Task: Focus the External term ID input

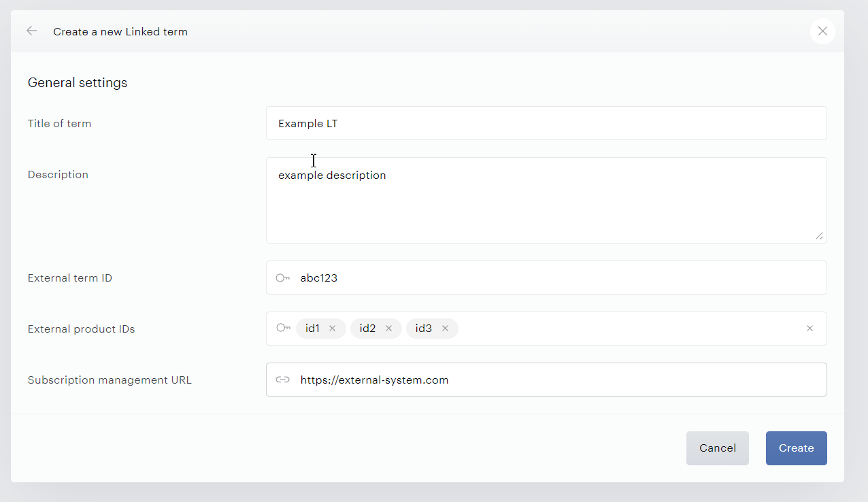Action: pos(546,278)
